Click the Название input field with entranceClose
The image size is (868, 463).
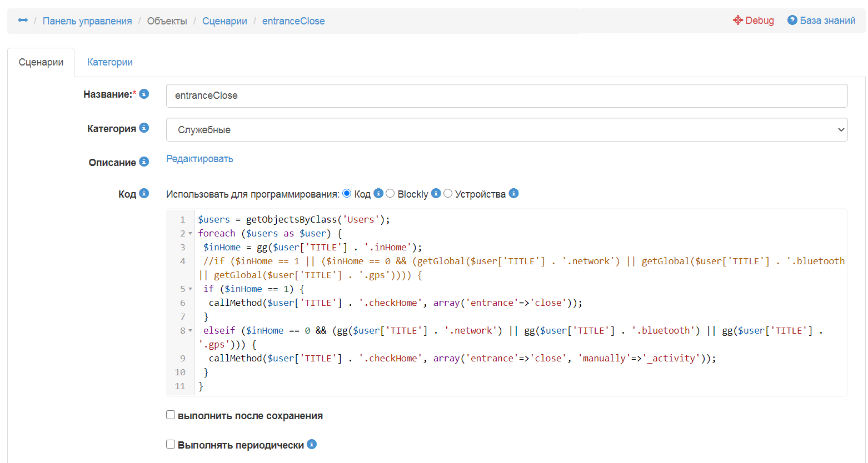tap(506, 95)
